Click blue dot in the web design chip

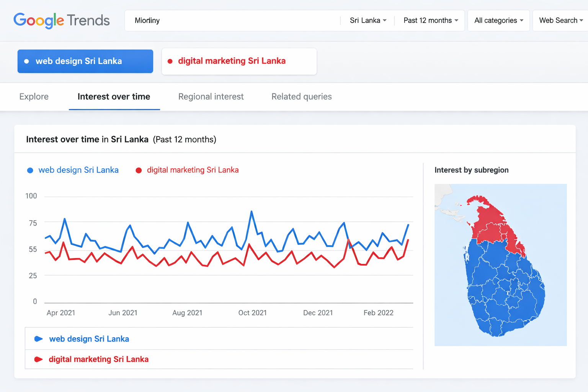click(x=26, y=61)
